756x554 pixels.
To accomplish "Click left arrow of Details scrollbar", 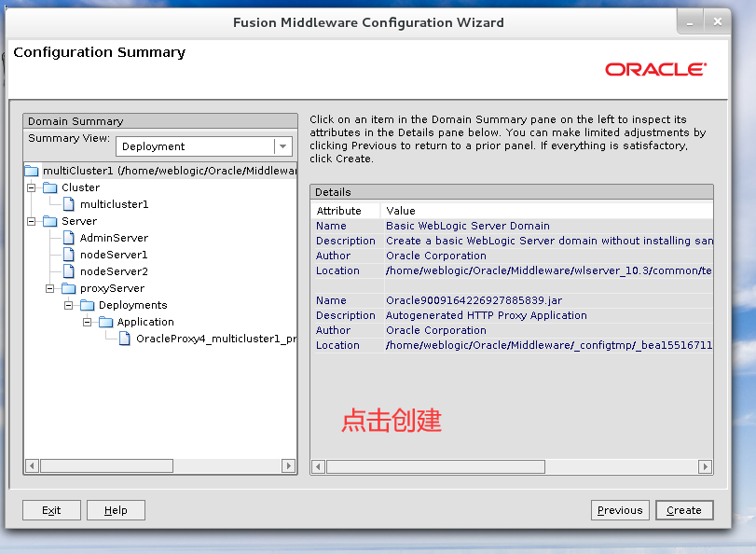I will [318, 467].
